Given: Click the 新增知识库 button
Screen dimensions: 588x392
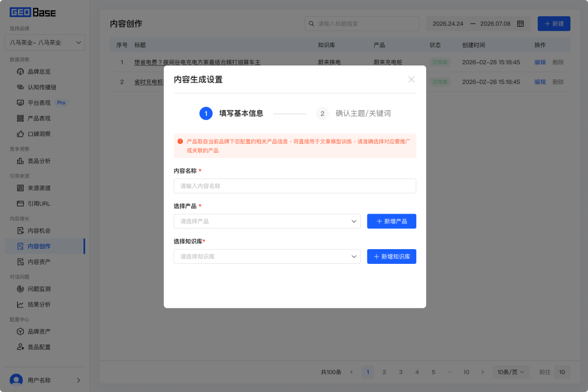Looking at the screenshot, I should click(x=392, y=256).
